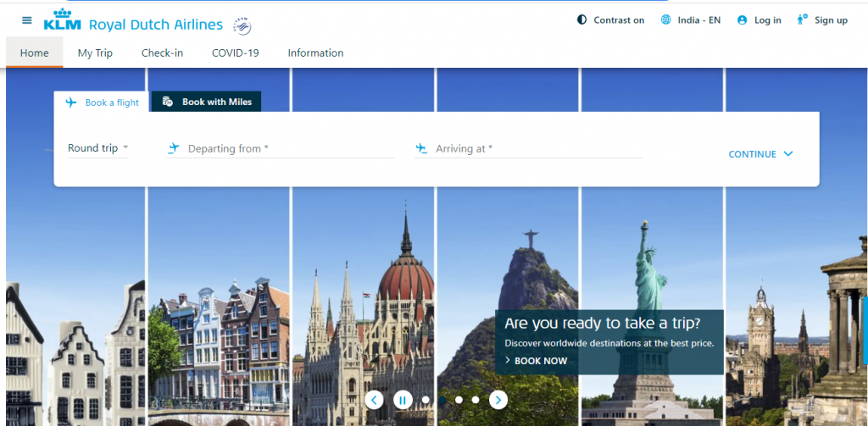
Task: Select the Book with Miles tab
Action: click(x=207, y=102)
